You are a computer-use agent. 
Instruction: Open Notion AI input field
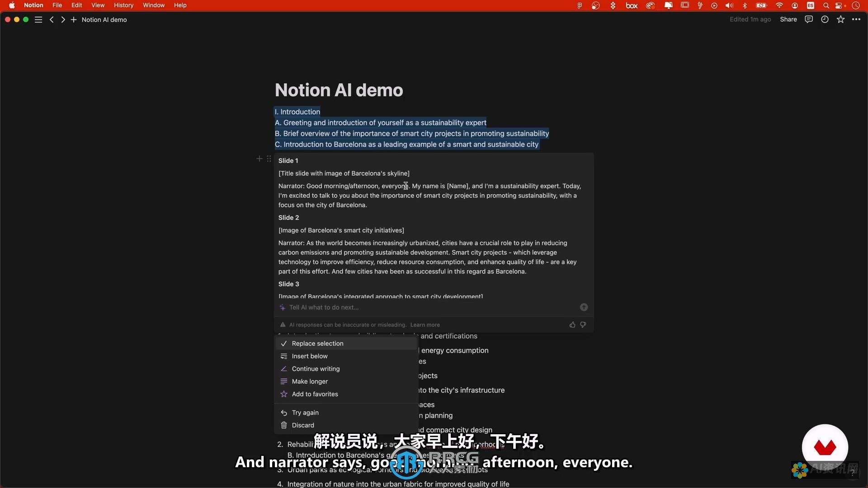433,307
